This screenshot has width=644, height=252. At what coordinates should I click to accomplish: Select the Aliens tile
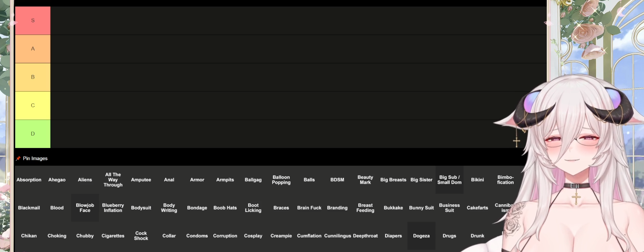[85, 180]
